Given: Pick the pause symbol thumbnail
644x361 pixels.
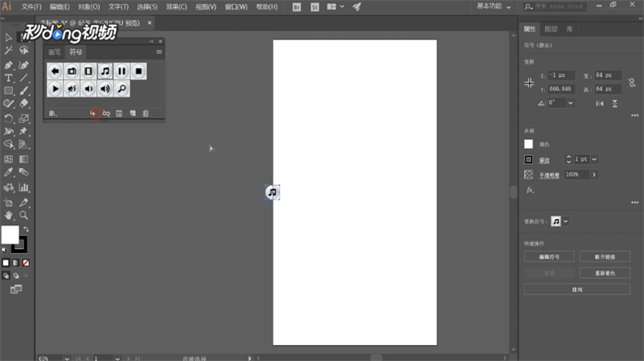Looking at the screenshot, I should pyautogui.click(x=122, y=72).
